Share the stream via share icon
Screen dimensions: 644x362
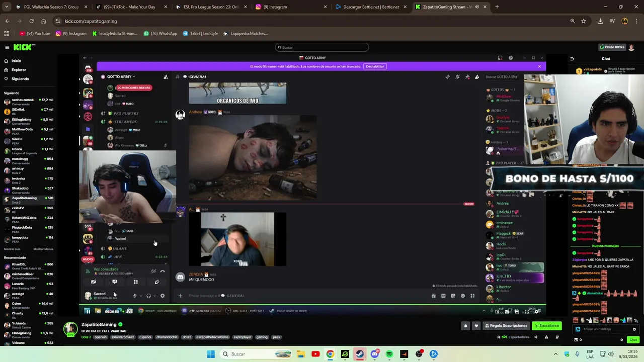point(535,337)
